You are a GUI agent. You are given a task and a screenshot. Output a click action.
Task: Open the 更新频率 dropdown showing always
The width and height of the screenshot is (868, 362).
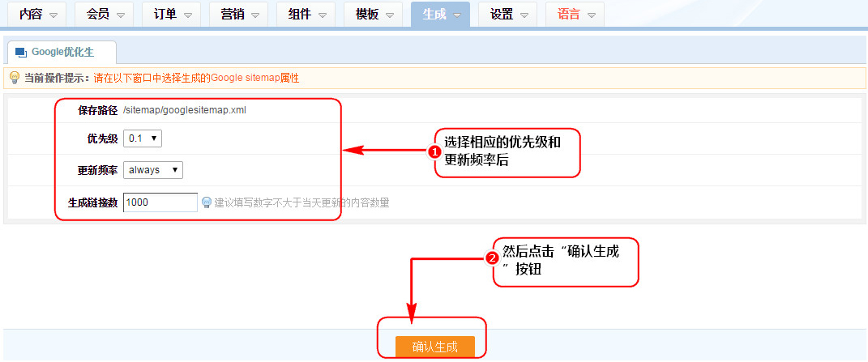pyautogui.click(x=153, y=170)
